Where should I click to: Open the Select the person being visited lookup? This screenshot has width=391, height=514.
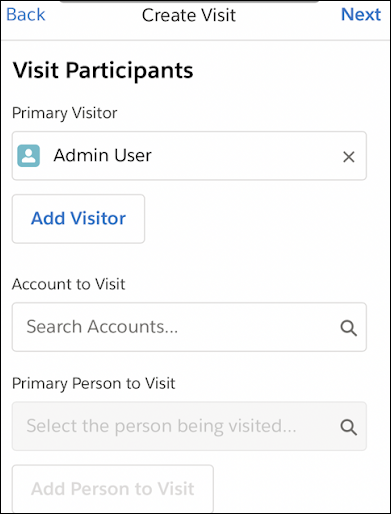(x=189, y=426)
